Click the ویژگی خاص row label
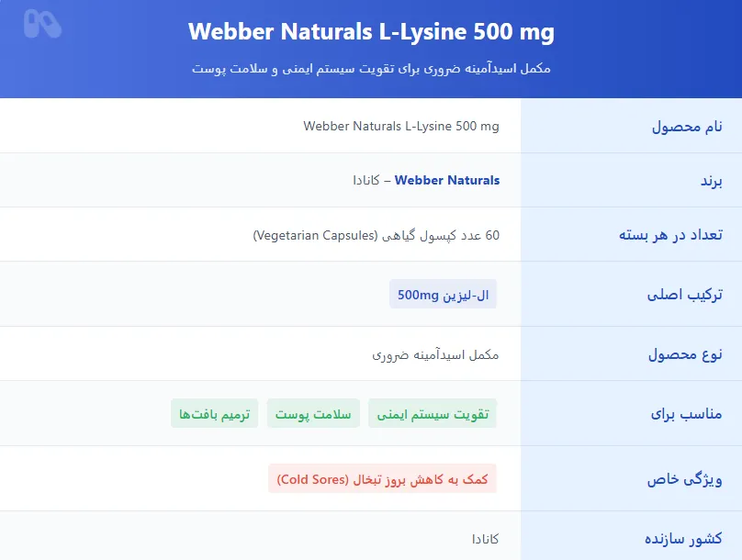 tap(684, 479)
